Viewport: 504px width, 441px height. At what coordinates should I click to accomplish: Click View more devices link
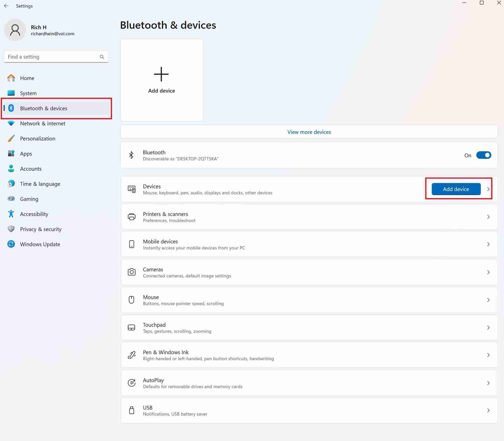click(x=309, y=132)
